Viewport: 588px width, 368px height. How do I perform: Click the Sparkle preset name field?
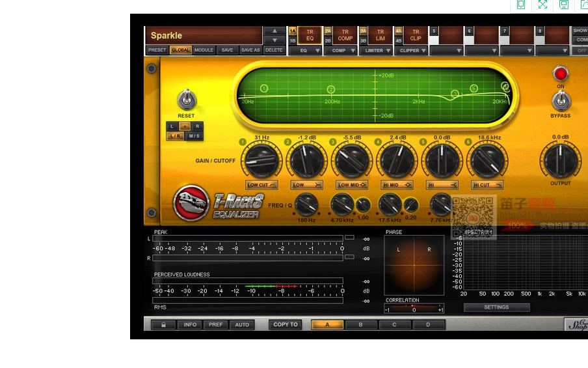tap(204, 35)
